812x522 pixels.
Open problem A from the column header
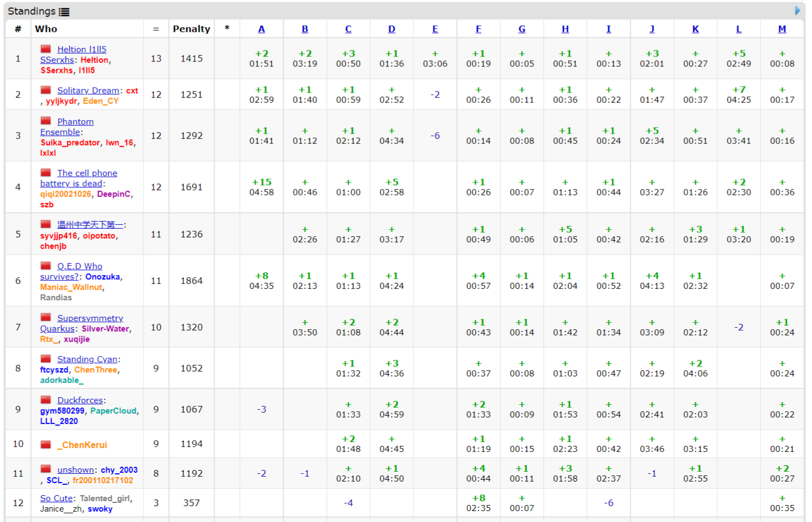(261, 29)
